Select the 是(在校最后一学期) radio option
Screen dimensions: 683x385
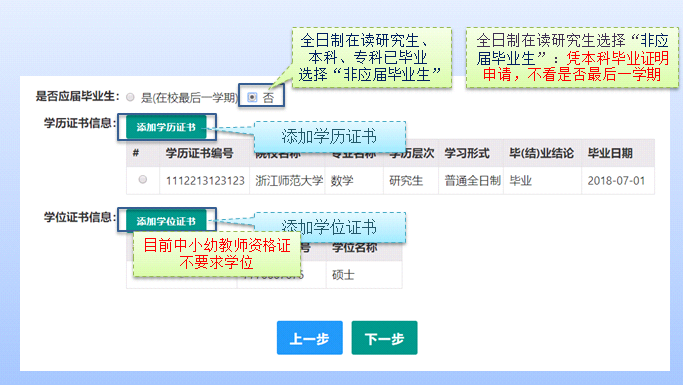coord(130,97)
